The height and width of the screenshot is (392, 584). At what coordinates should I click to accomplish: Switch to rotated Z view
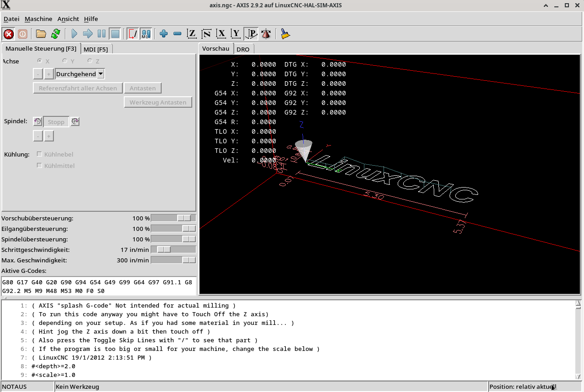[207, 34]
